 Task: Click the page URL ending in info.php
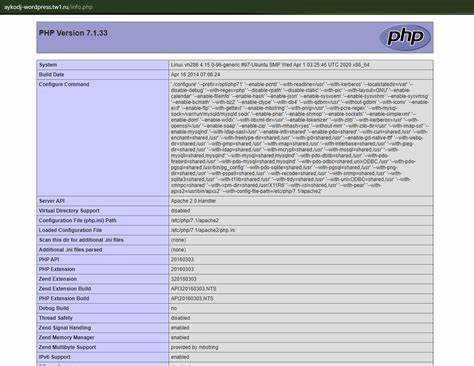coord(48,7)
